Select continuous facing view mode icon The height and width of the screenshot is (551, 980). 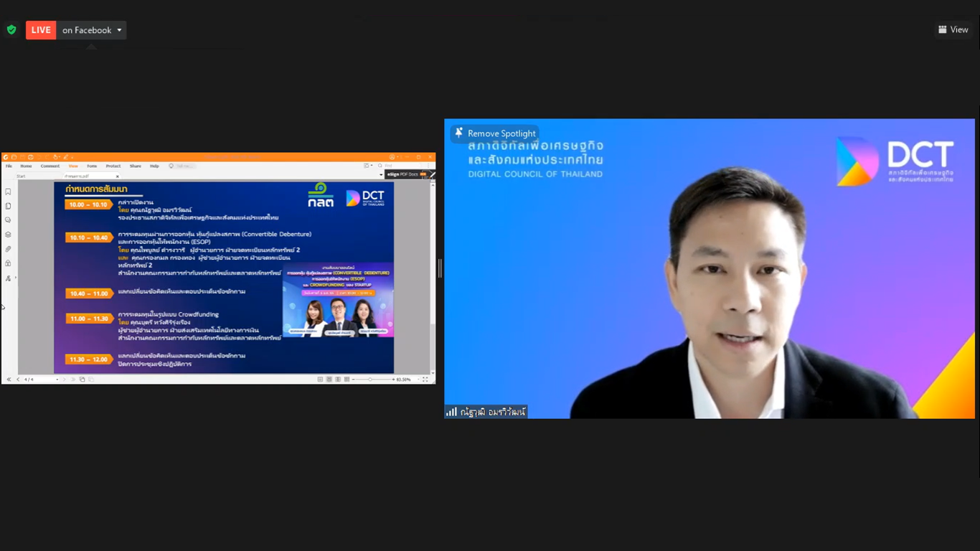pyautogui.click(x=347, y=380)
